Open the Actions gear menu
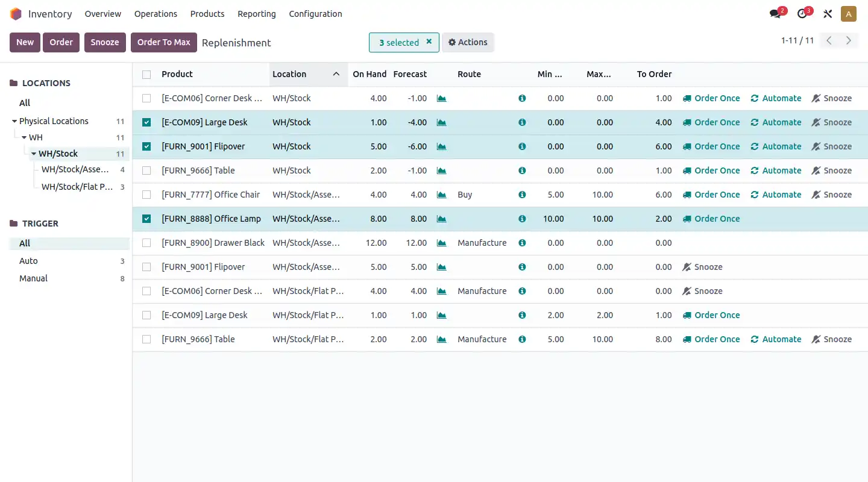 coord(468,42)
